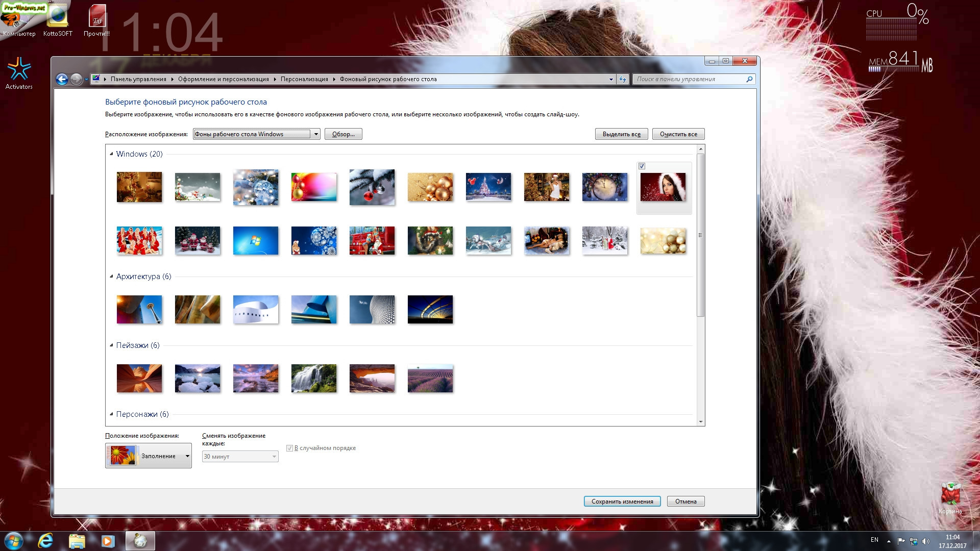
Task: Go to Панель управления in breadcrumb path
Action: coord(138,79)
